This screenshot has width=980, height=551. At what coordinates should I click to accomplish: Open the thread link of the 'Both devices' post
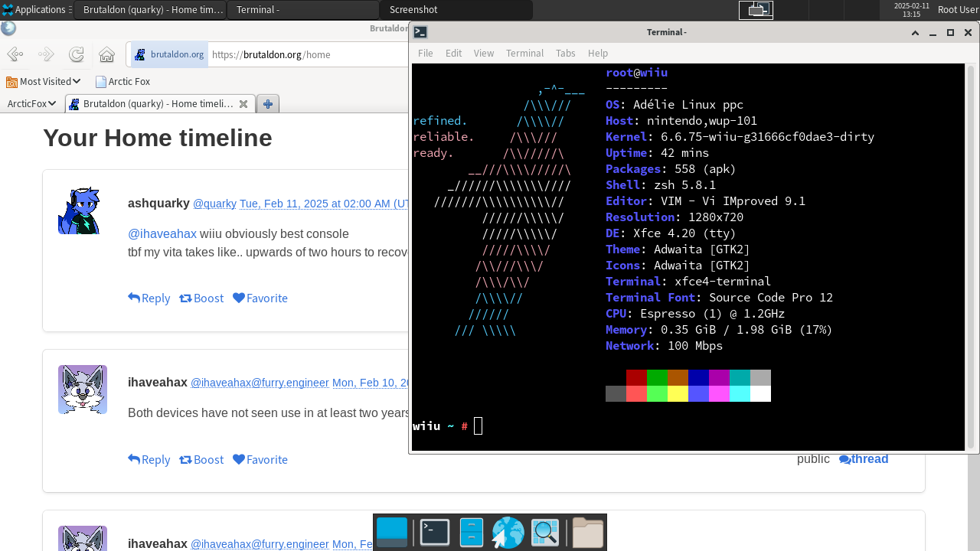pos(864,459)
